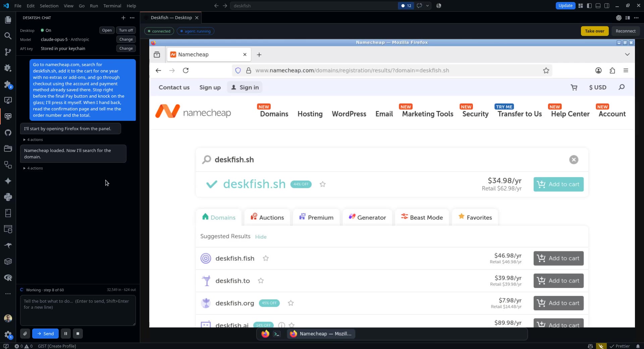Pause the running agent
644x349 pixels.
pyautogui.click(x=66, y=334)
